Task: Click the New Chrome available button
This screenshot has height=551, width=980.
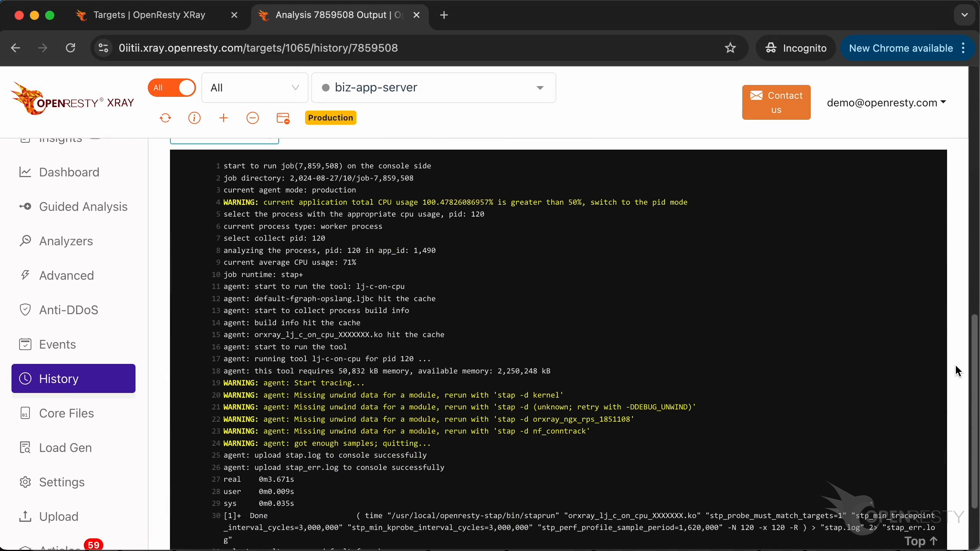Action: (x=901, y=48)
